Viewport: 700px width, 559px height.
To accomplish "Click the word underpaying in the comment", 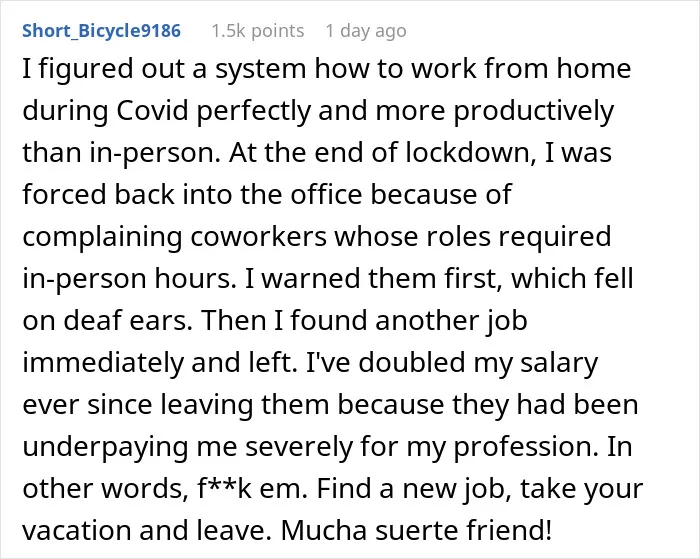I will click(x=105, y=447).
